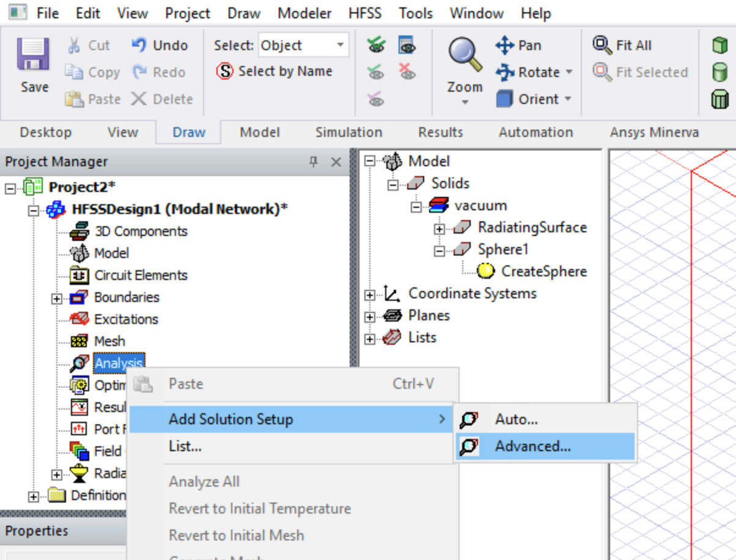736x560 pixels.
Task: Expand the Boundaries tree node
Action: click(57, 298)
